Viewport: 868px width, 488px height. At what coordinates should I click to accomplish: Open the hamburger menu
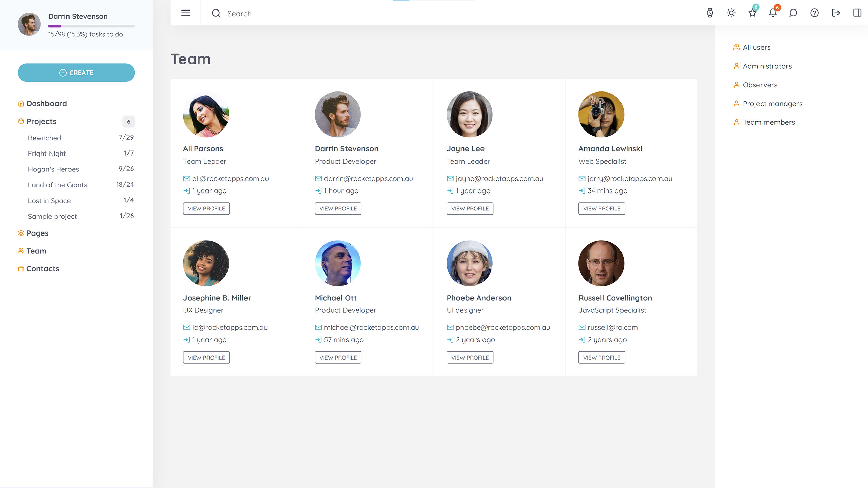[185, 13]
